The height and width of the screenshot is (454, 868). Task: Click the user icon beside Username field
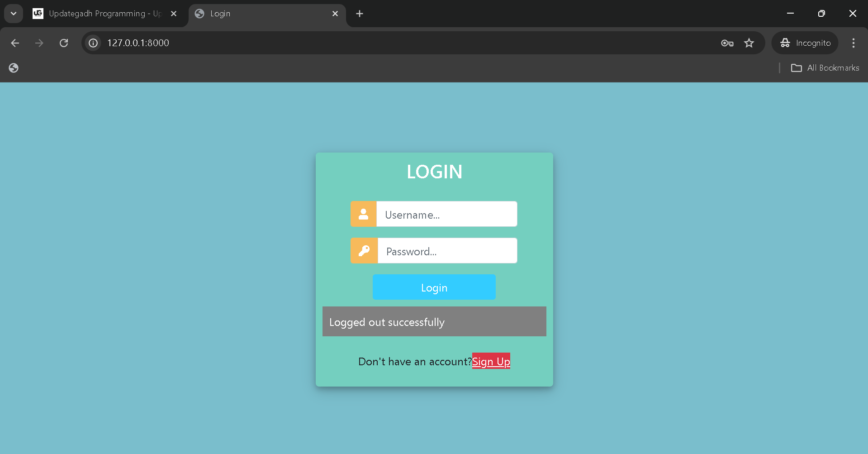[x=363, y=214]
